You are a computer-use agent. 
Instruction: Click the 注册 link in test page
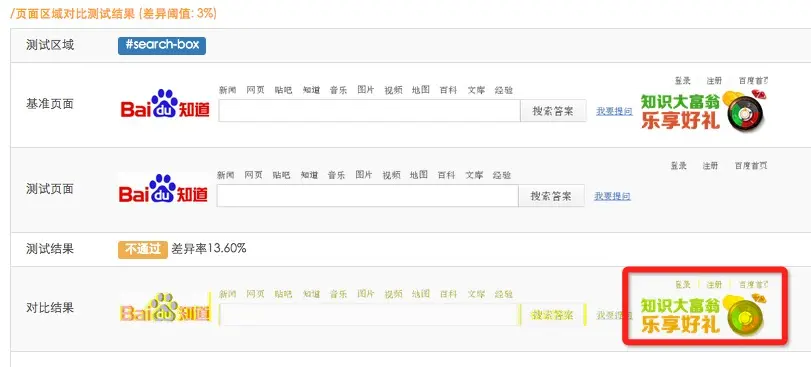pyautogui.click(x=710, y=166)
